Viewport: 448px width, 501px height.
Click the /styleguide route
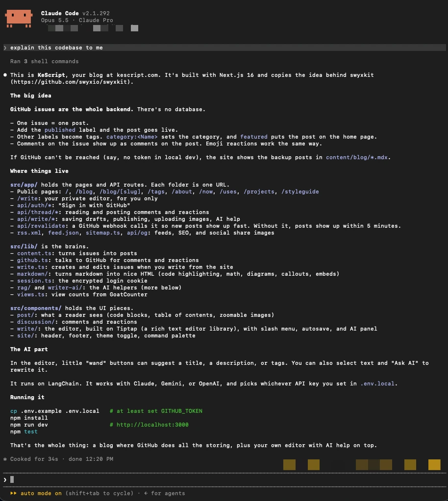coord(300,191)
